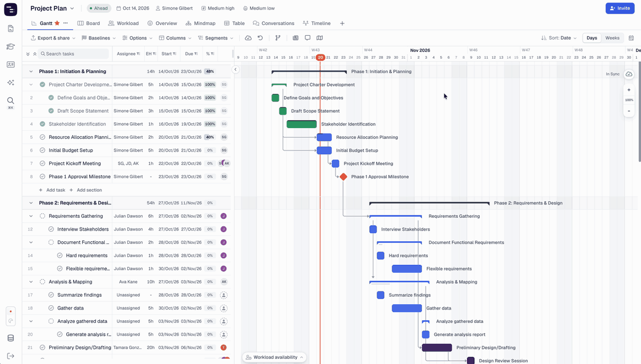641x364 pixels.
Task: Select the Days timeline scale
Action: [592, 38]
